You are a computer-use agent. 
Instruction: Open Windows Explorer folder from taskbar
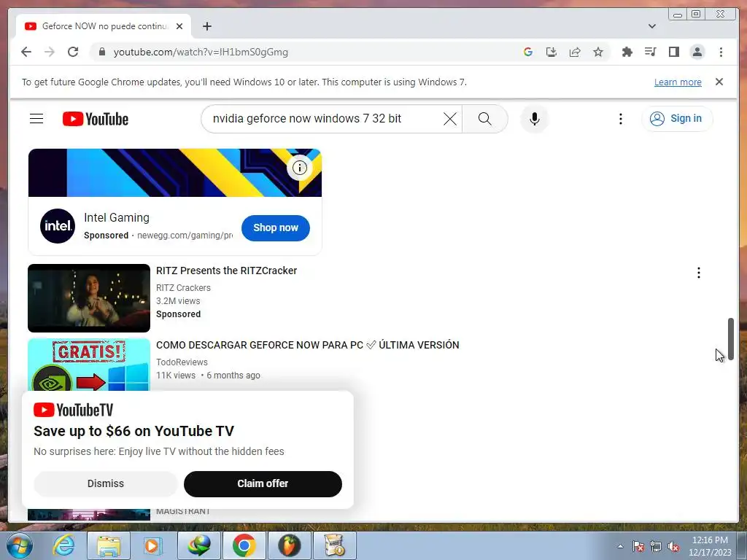pos(109,545)
